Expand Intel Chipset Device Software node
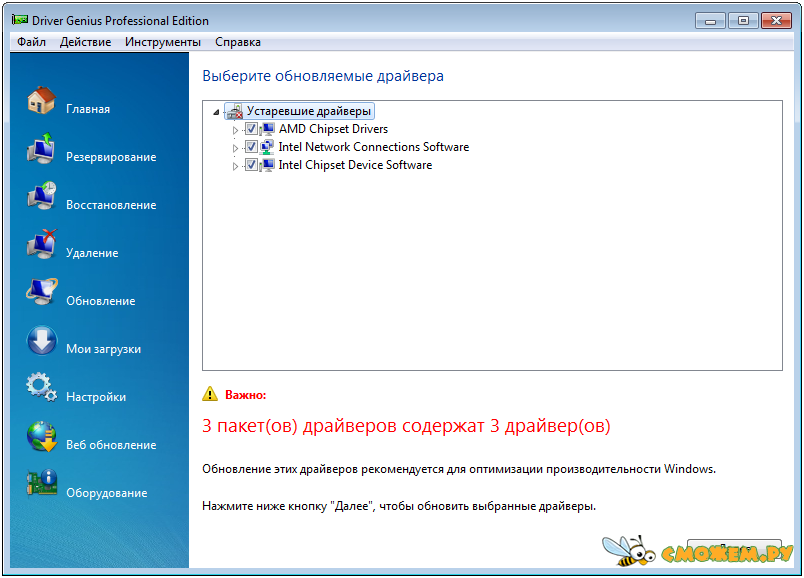804x578 pixels. (235, 166)
